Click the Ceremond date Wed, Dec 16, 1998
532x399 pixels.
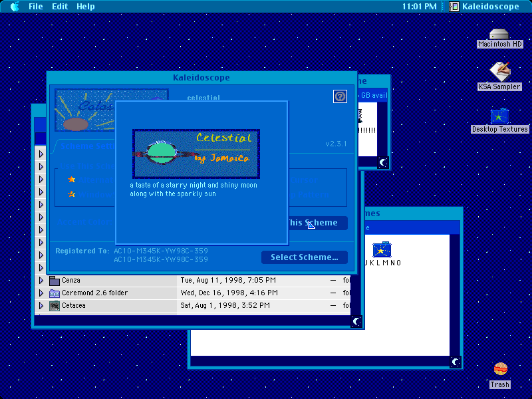pyautogui.click(x=229, y=293)
